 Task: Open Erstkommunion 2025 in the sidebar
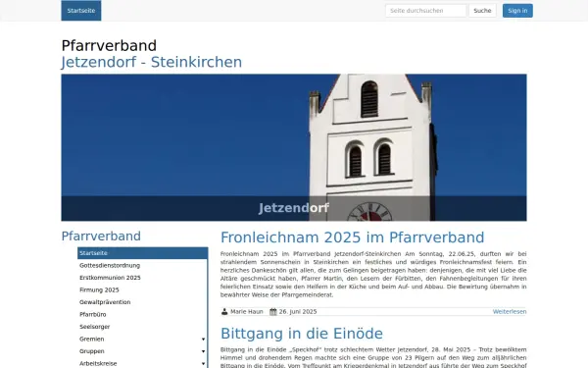click(110, 278)
